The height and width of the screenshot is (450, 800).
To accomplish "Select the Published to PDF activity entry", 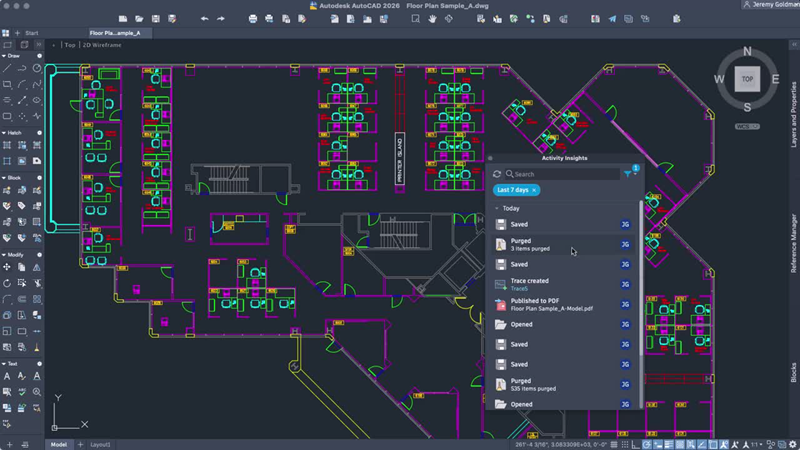I will coord(564,305).
